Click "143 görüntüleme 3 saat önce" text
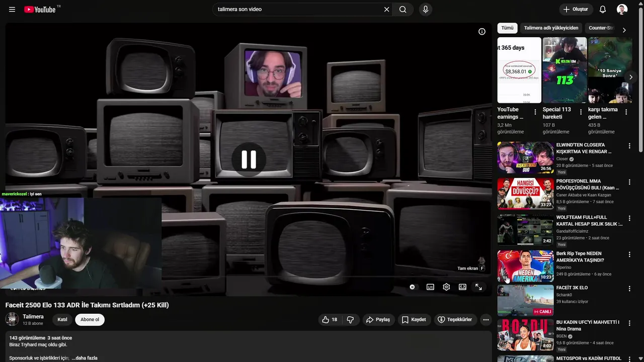The height and width of the screenshot is (362, 644). coord(41,338)
